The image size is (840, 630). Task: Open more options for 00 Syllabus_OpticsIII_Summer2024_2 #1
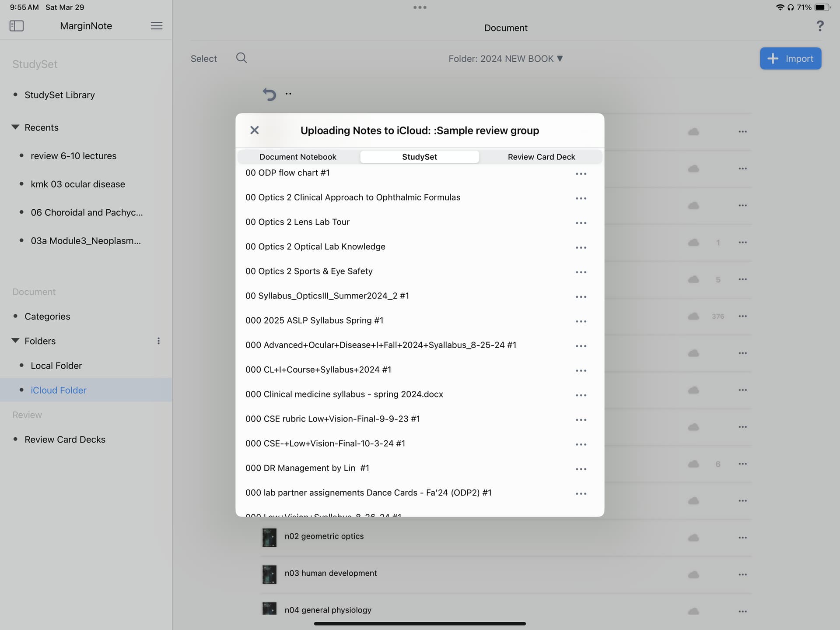pos(581,297)
